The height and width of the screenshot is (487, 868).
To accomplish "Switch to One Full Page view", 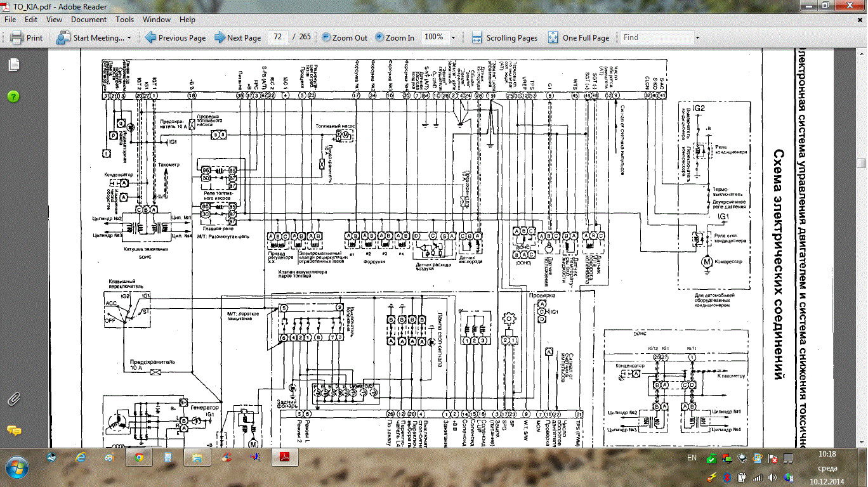I will click(x=578, y=37).
